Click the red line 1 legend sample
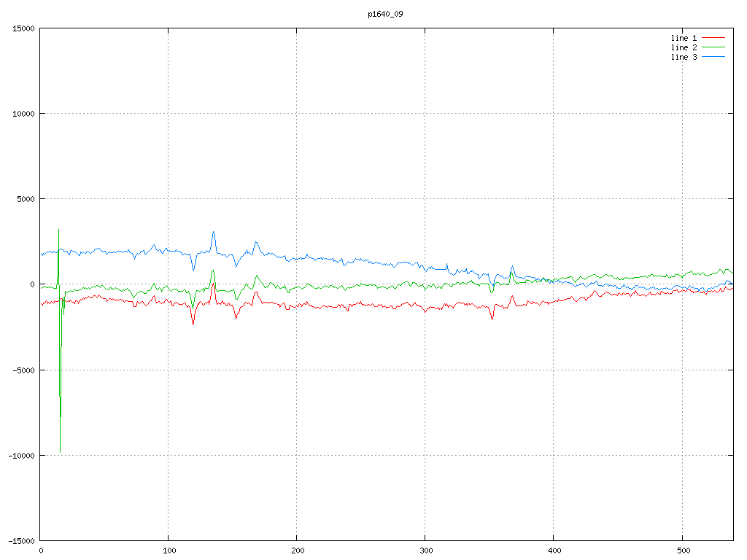Image resolution: width=747 pixels, height=560 pixels. (x=713, y=37)
